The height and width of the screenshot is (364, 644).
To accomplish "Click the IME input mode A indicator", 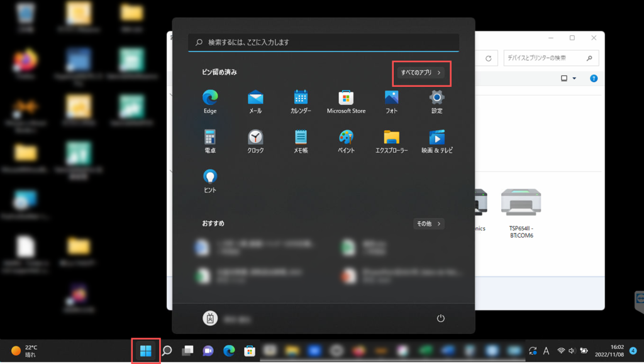I will pyautogui.click(x=546, y=351).
